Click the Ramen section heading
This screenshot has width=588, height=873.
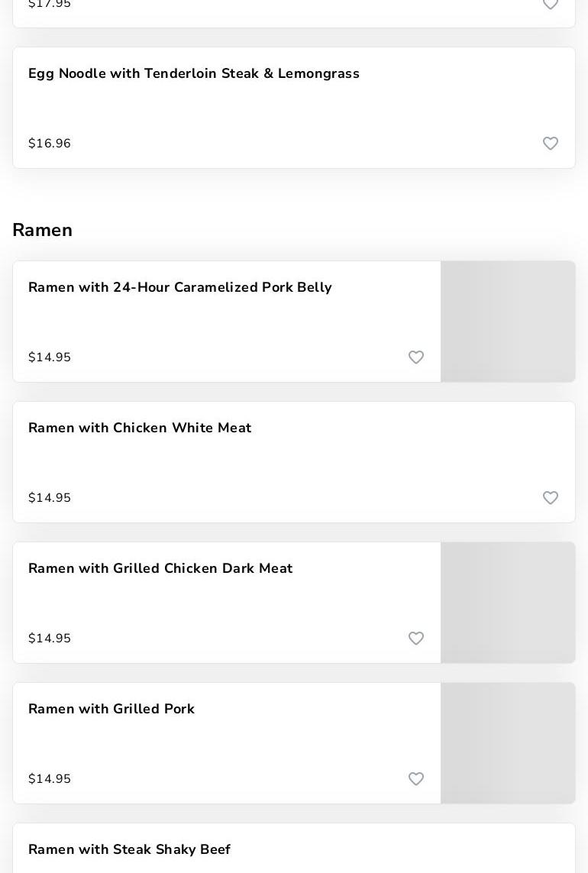pos(43,230)
